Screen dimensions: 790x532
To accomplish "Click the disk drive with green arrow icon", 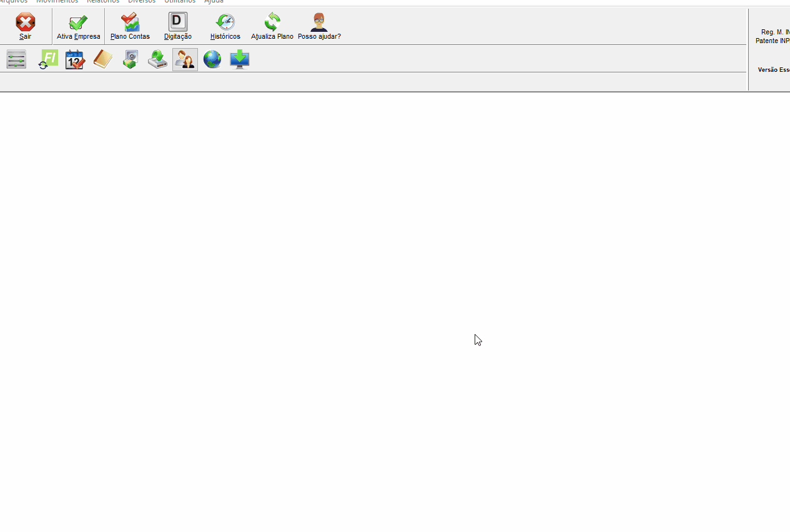I will 157,59.
